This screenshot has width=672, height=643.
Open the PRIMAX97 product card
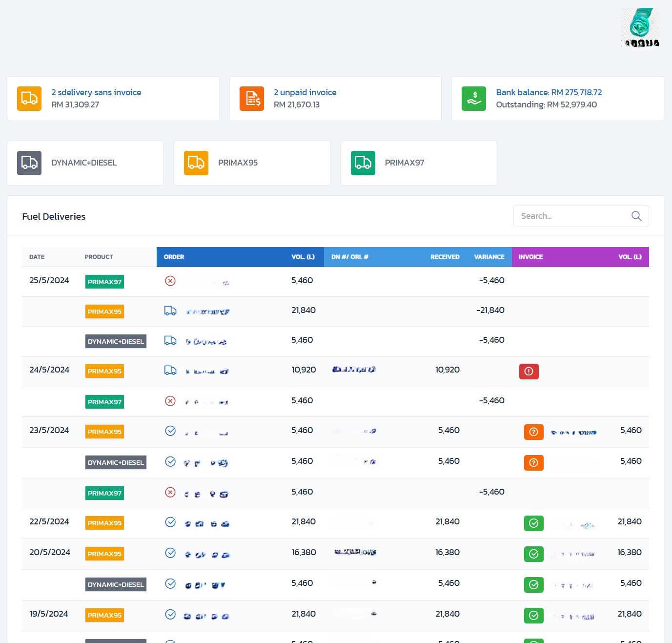point(419,163)
